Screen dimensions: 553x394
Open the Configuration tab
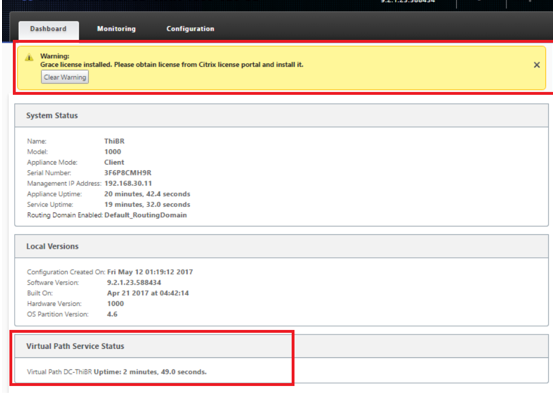190,29
